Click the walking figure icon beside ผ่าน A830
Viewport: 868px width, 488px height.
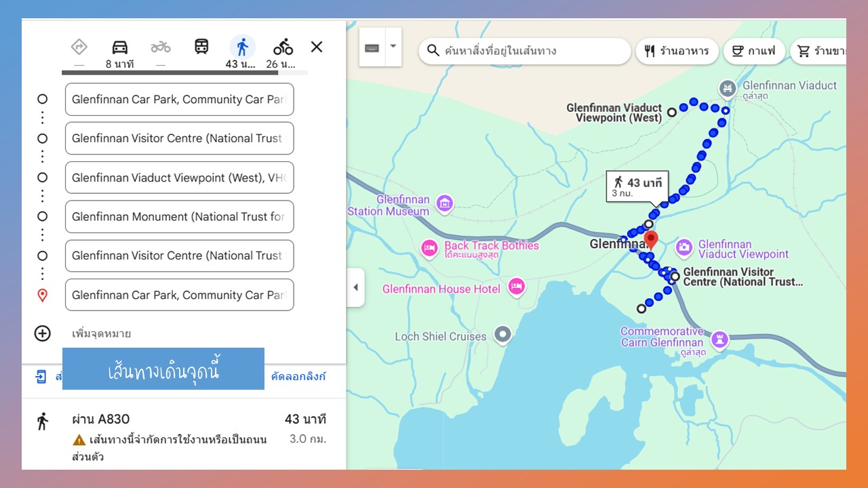click(43, 421)
